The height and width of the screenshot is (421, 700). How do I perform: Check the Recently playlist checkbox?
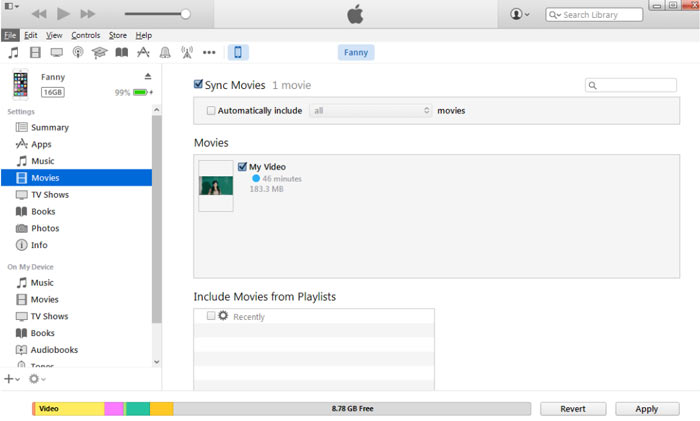pos(211,316)
